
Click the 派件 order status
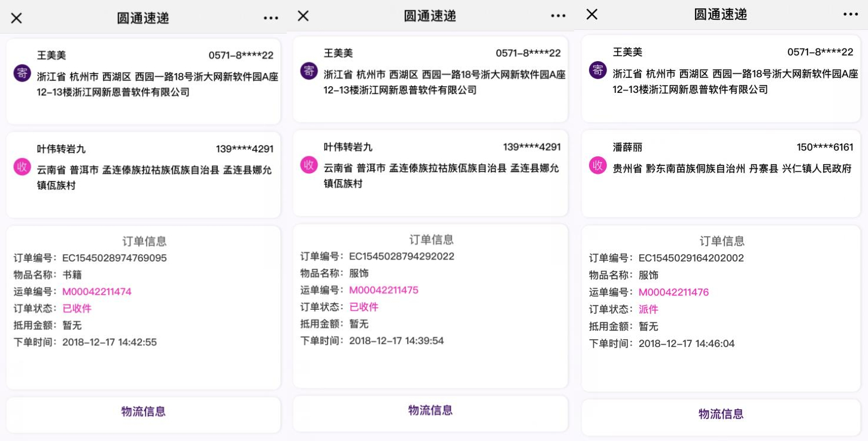coord(648,309)
